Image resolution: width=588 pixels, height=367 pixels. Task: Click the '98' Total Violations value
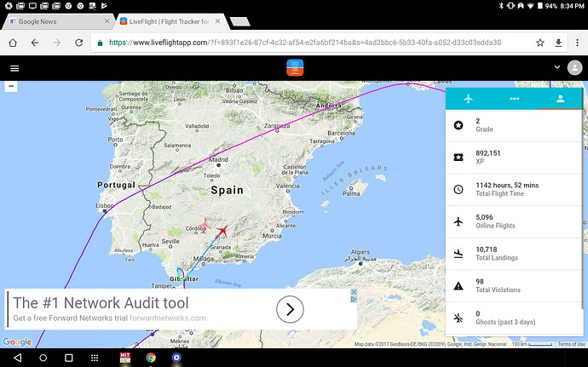(480, 282)
